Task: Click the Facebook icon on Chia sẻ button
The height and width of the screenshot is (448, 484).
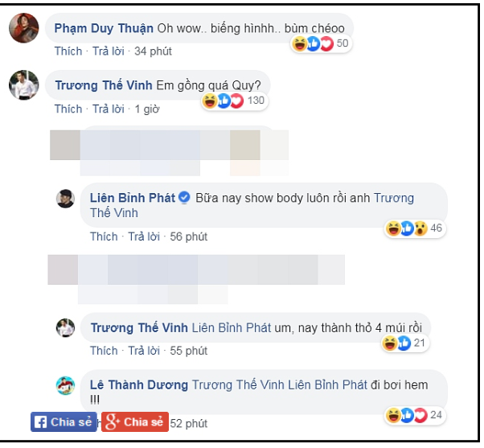Action: 40,422
